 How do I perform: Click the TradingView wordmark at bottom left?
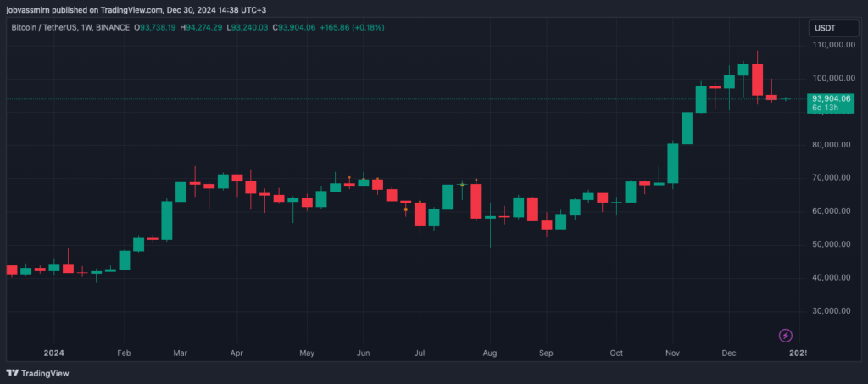44,373
